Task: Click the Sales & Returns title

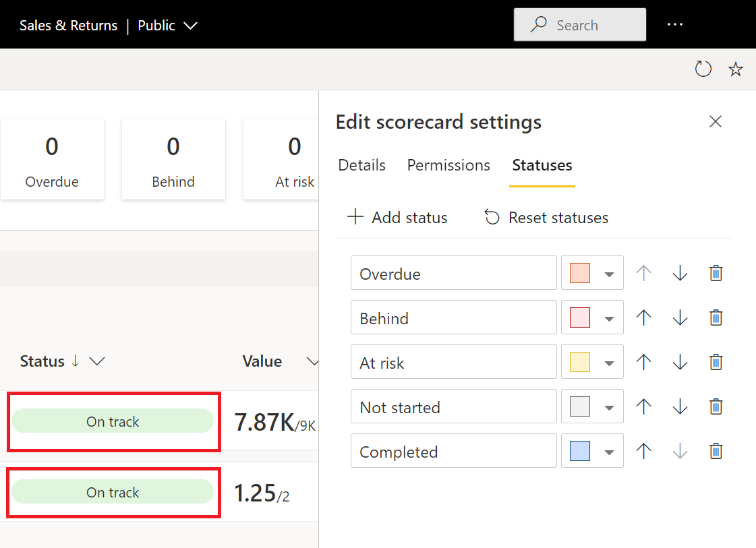Action: point(69,26)
